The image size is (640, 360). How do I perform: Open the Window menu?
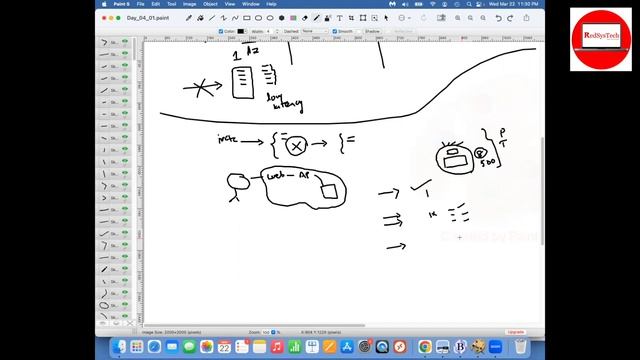(251, 4)
